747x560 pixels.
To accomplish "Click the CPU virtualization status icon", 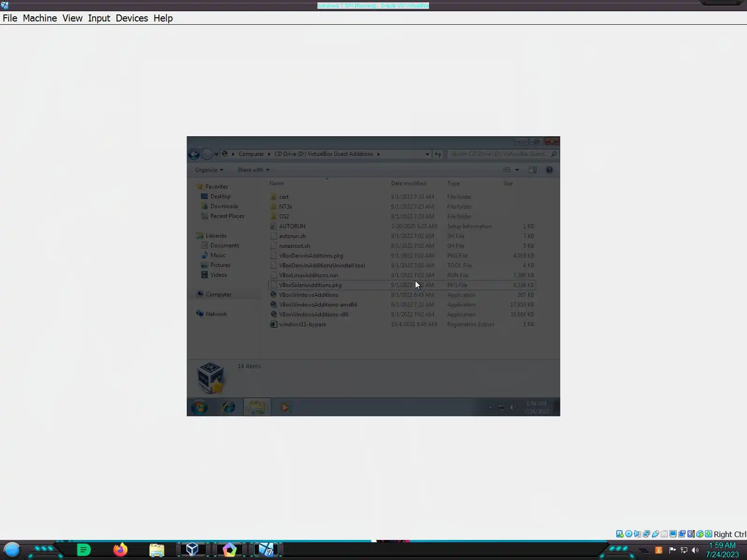I will (x=691, y=534).
